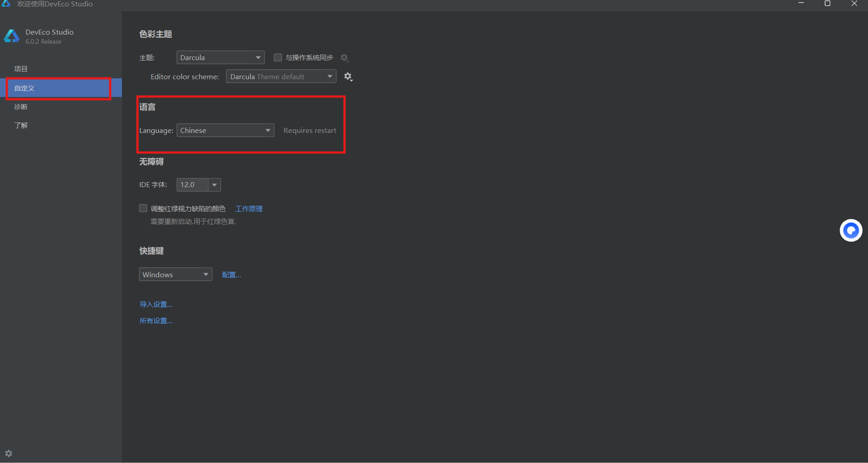Click the DevEco Studio logo in sidebar

pyautogui.click(x=12, y=36)
